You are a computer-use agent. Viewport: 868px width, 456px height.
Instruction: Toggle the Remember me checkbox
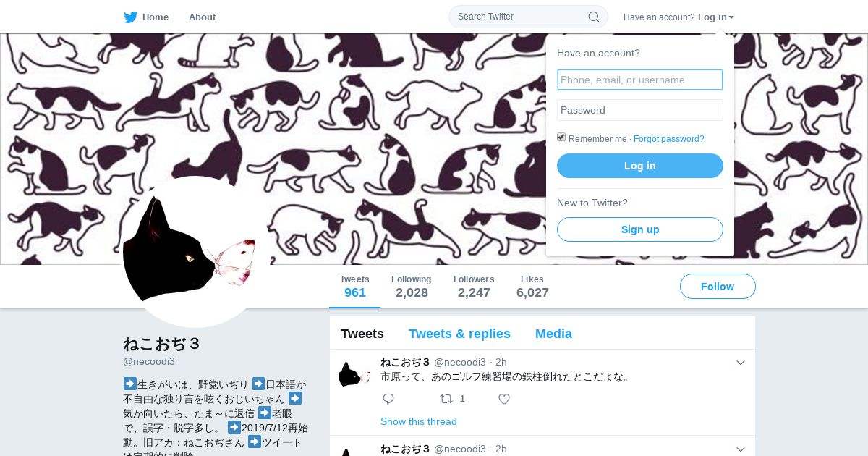click(x=561, y=138)
